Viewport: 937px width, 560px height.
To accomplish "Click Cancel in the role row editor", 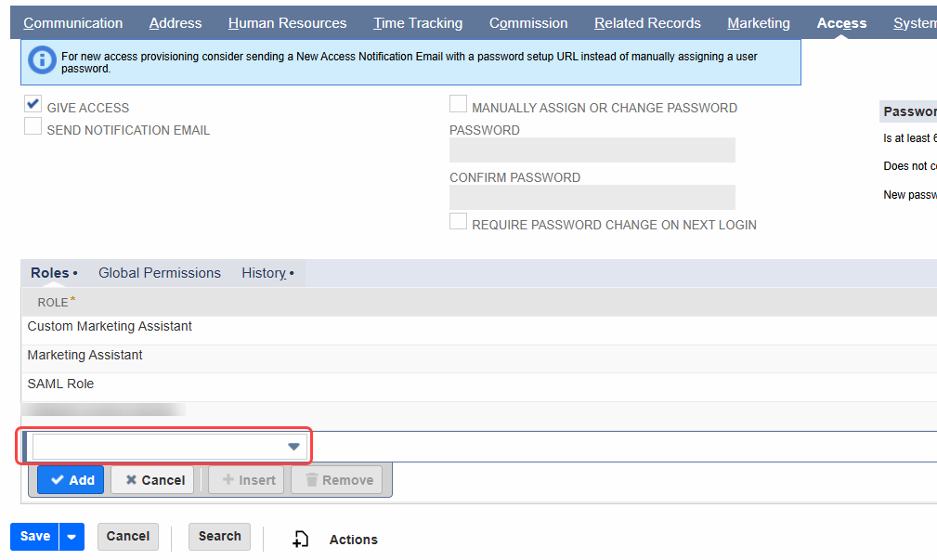I will coord(152,480).
